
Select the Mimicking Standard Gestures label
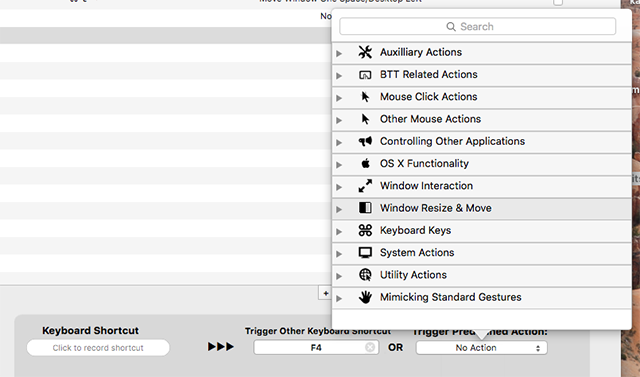tap(451, 297)
